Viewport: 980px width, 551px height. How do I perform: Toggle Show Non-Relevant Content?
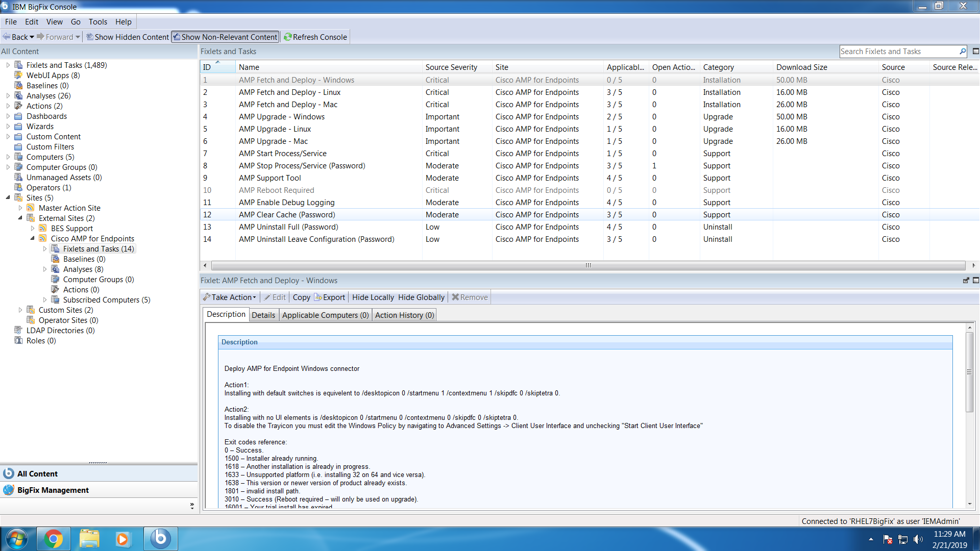point(226,37)
